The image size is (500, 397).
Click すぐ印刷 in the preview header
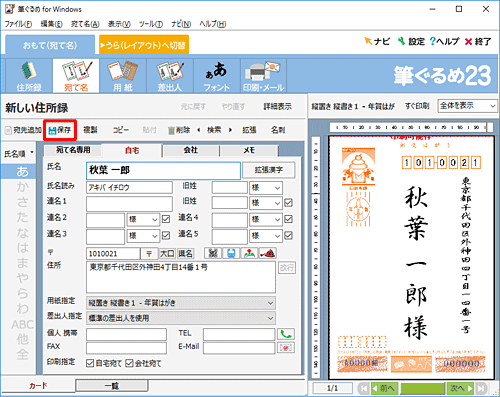(x=417, y=106)
